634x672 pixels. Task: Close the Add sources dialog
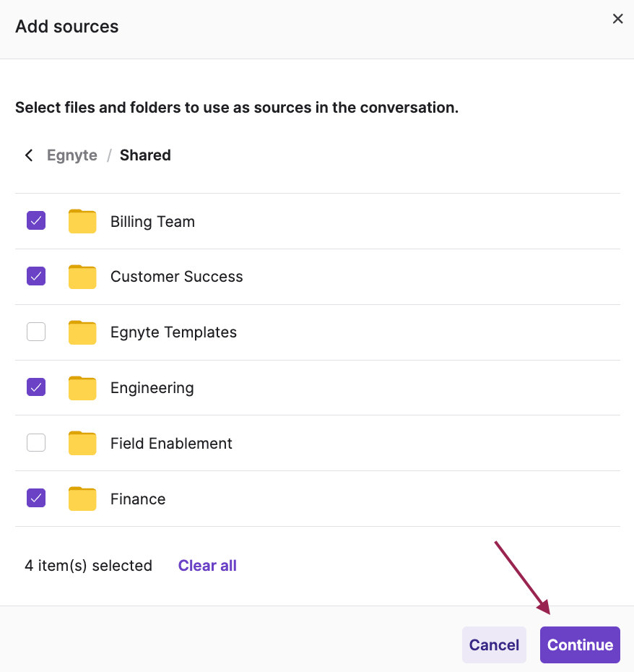[617, 19]
